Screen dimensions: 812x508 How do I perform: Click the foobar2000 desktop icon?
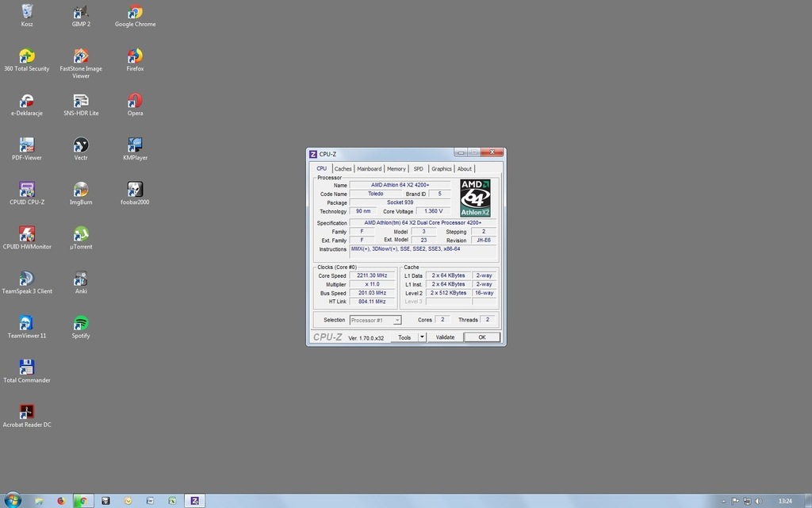tap(135, 194)
